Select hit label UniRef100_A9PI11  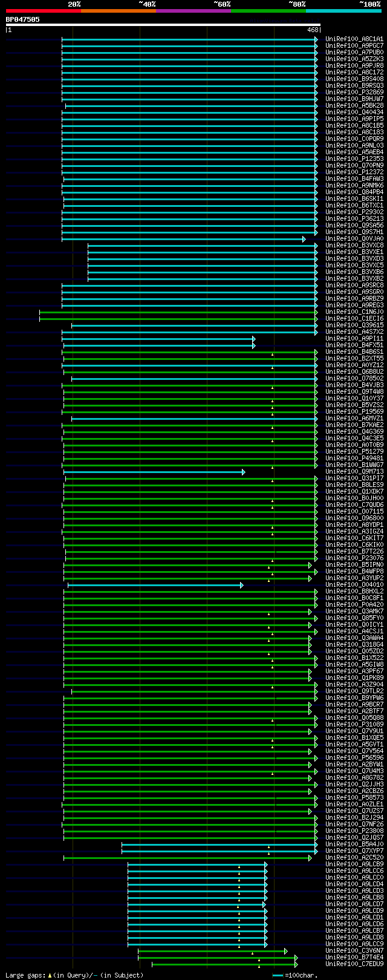pos(354,339)
